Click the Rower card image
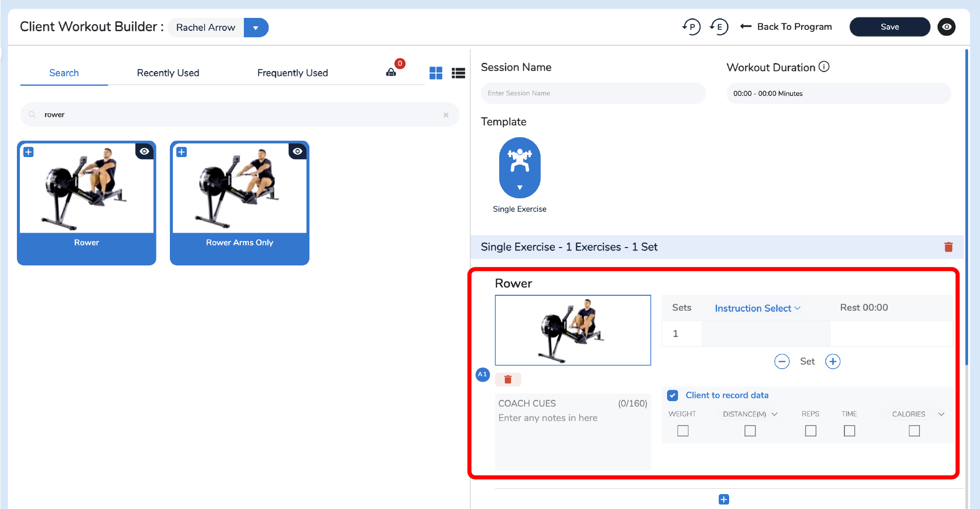This screenshot has height=509, width=980. pos(86,188)
